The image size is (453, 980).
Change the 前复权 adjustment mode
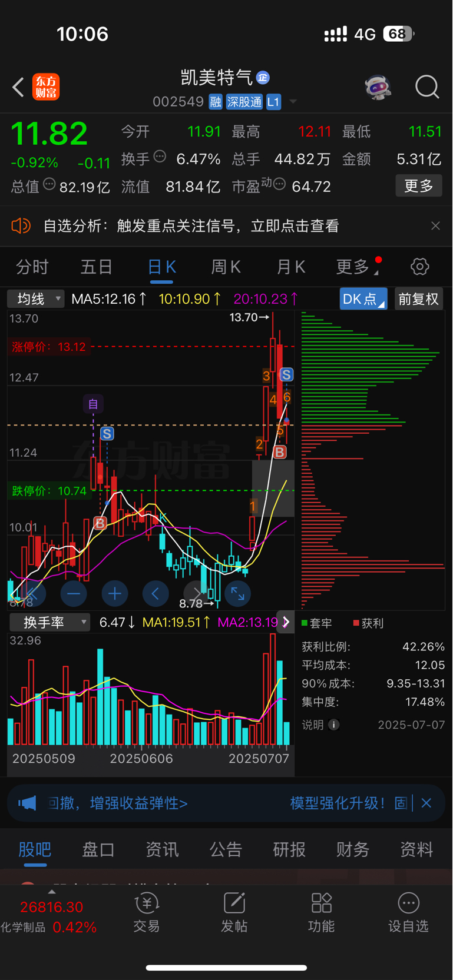[419, 299]
